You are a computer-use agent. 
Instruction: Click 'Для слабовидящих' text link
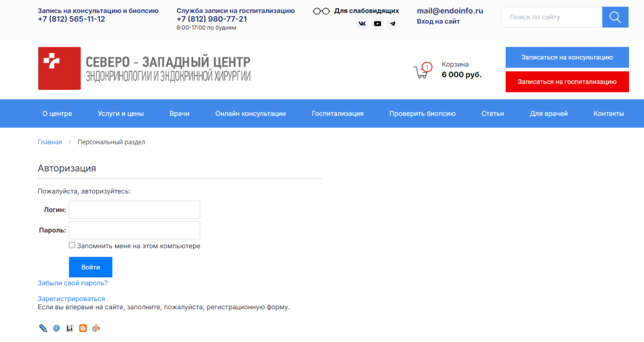point(367,11)
